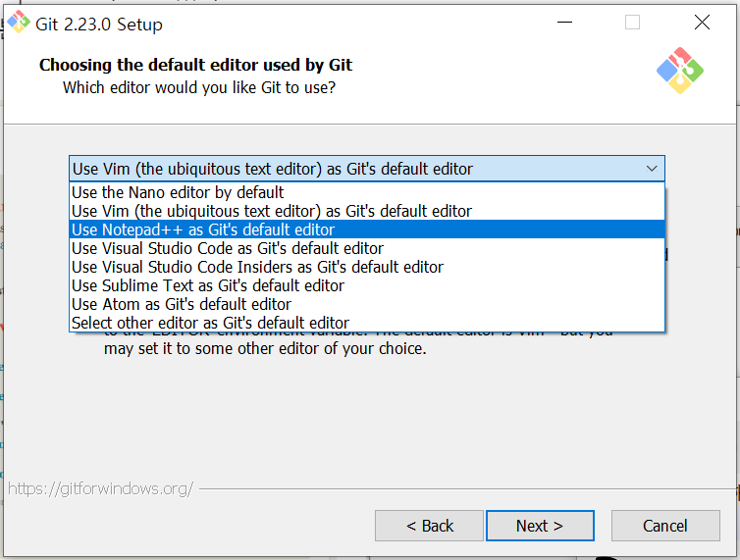Continue with the Next > button
Screen dimensions: 740x560
540,526
